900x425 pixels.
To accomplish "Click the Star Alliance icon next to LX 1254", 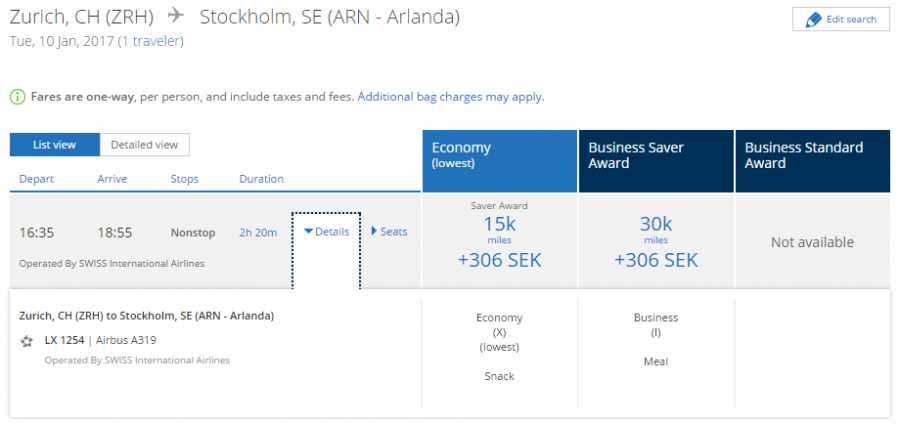I will tap(26, 341).
